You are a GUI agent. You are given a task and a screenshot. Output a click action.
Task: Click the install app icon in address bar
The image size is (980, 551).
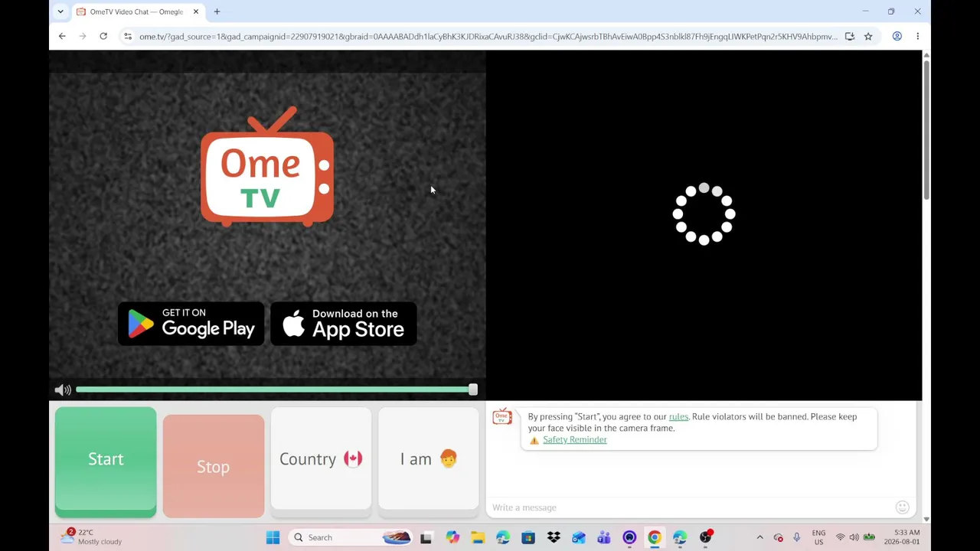point(850,36)
